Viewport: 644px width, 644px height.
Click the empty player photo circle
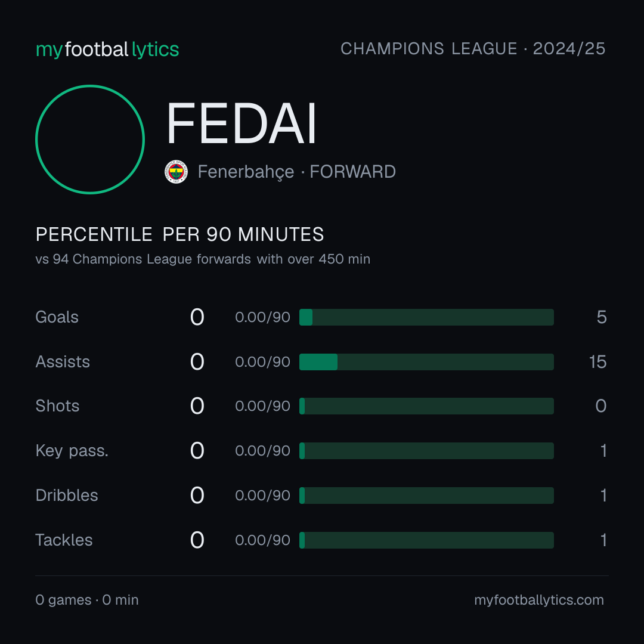[90, 139]
